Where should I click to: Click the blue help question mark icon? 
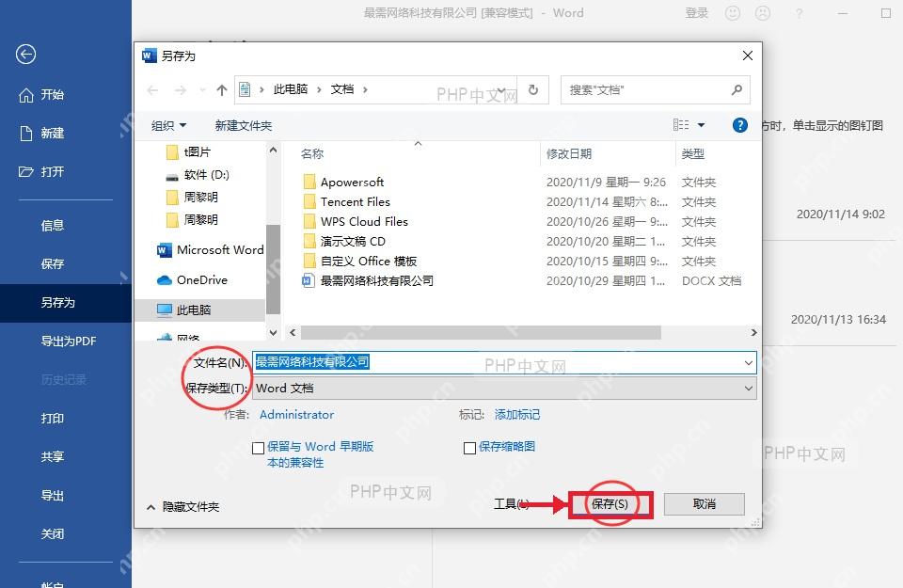click(740, 125)
